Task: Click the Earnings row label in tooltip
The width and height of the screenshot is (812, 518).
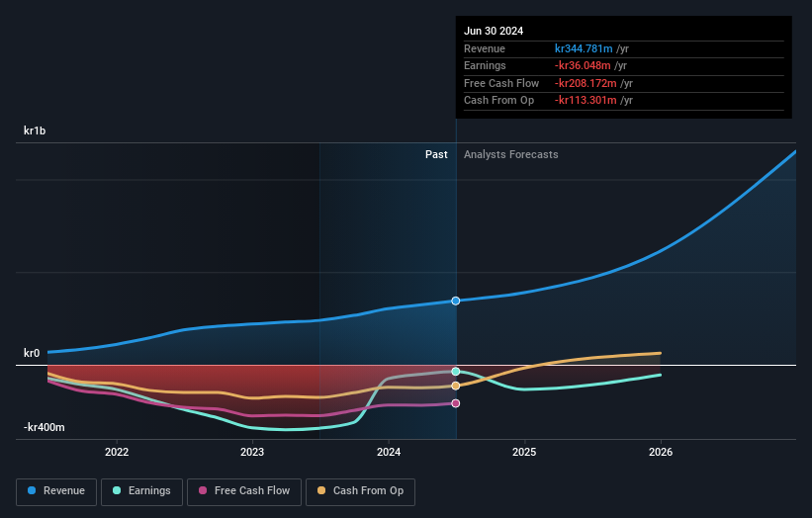Action: point(485,65)
